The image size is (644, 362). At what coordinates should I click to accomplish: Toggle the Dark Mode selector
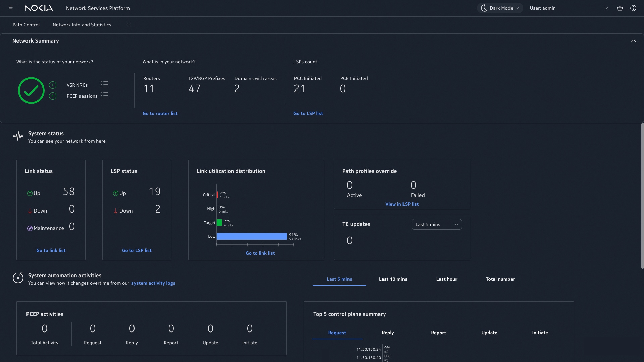point(500,8)
